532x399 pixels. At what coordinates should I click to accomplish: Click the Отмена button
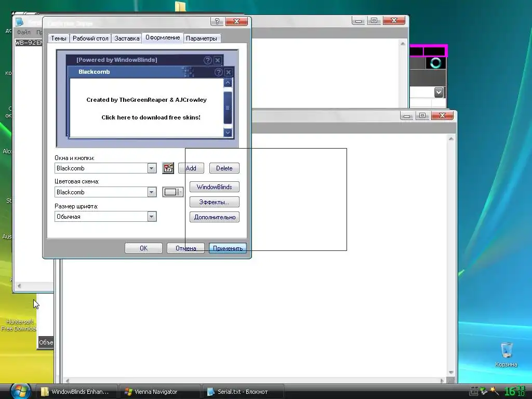coord(185,248)
